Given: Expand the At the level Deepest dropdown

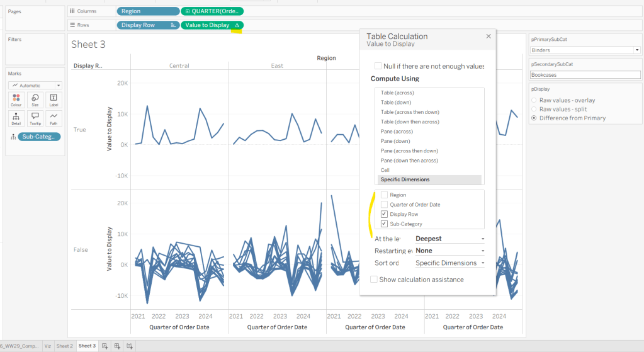Looking at the screenshot, I should (x=450, y=239).
